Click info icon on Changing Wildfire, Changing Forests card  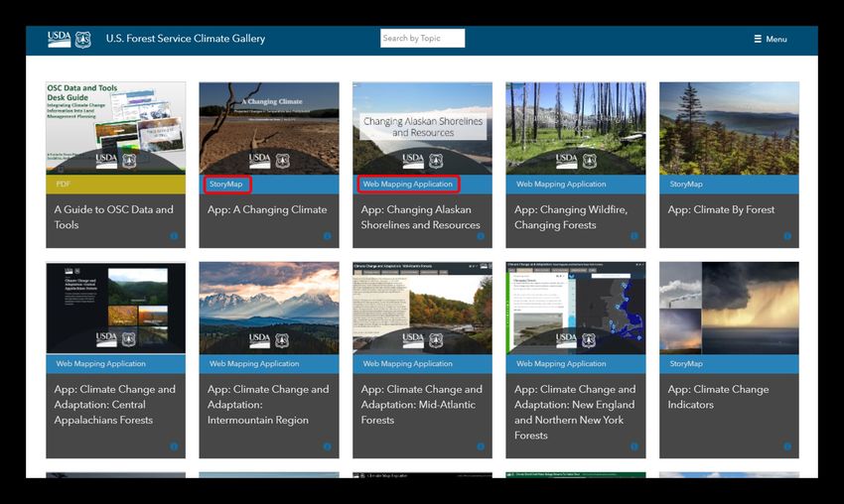[634, 235]
